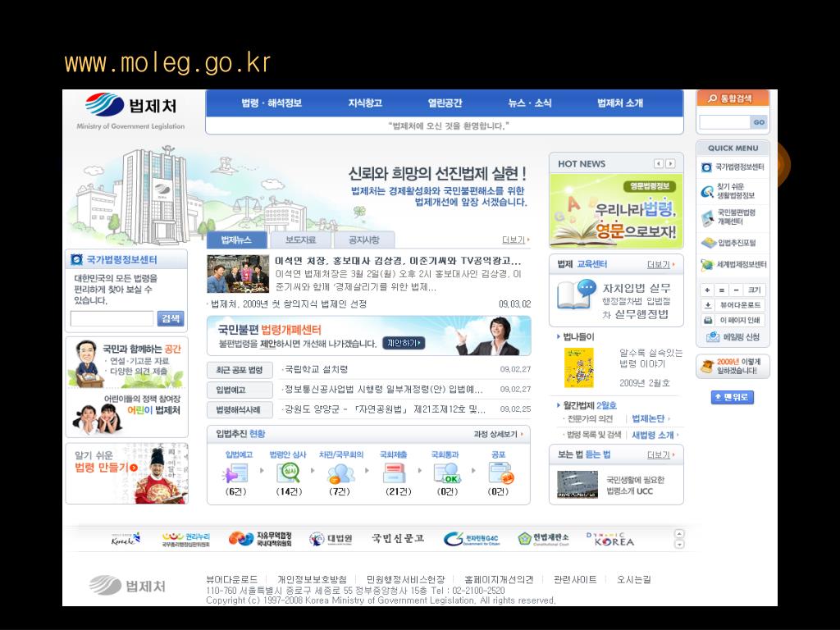The width and height of the screenshot is (840, 630).
Task: Open 법제처, 2009년 첫 창의지식 법제인 선정
Action: [x=288, y=304]
